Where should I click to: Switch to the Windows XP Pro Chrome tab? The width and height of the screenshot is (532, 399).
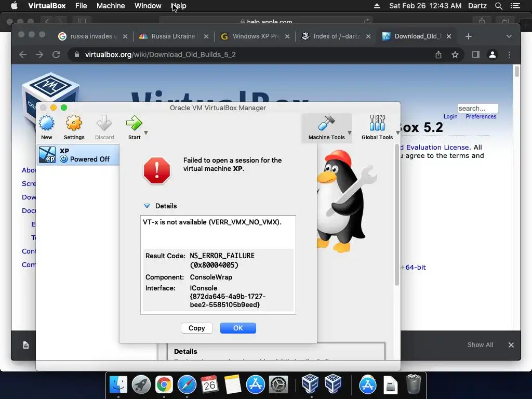tap(255, 36)
